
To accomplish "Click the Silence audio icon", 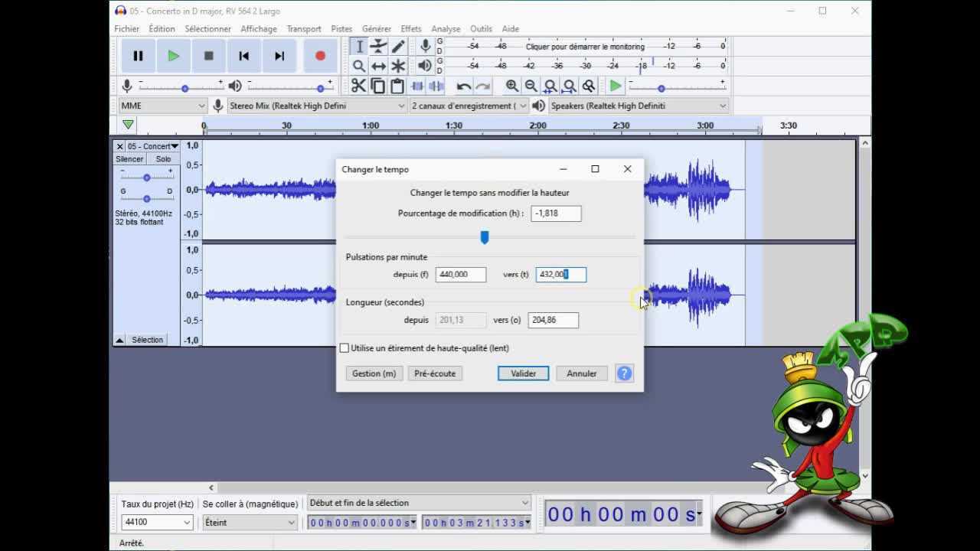I will point(436,86).
